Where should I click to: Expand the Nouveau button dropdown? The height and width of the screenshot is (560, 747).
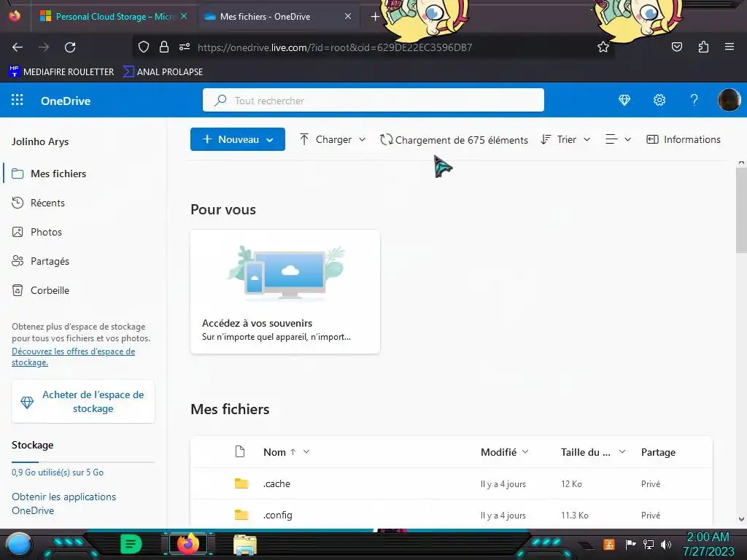tap(270, 140)
